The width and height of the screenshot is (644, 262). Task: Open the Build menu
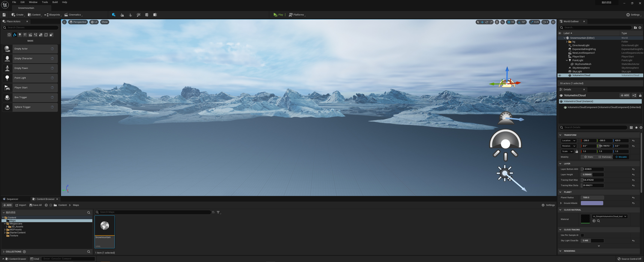point(55,2)
